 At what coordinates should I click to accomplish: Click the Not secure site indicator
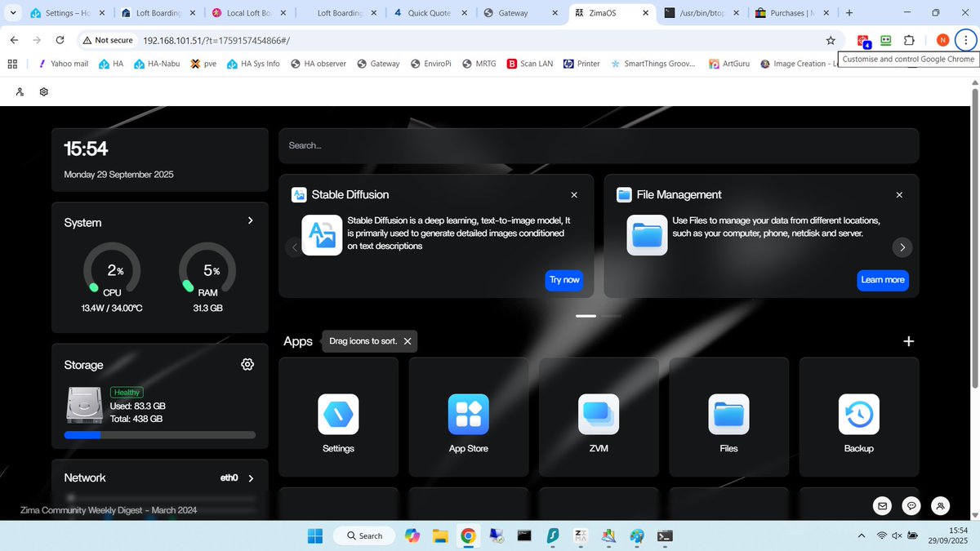pos(107,40)
